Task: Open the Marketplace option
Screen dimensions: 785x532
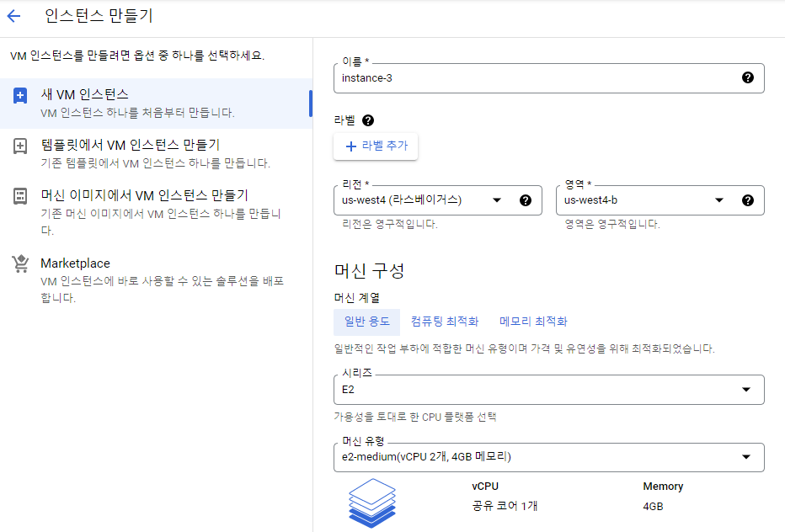Action: pyautogui.click(x=155, y=279)
